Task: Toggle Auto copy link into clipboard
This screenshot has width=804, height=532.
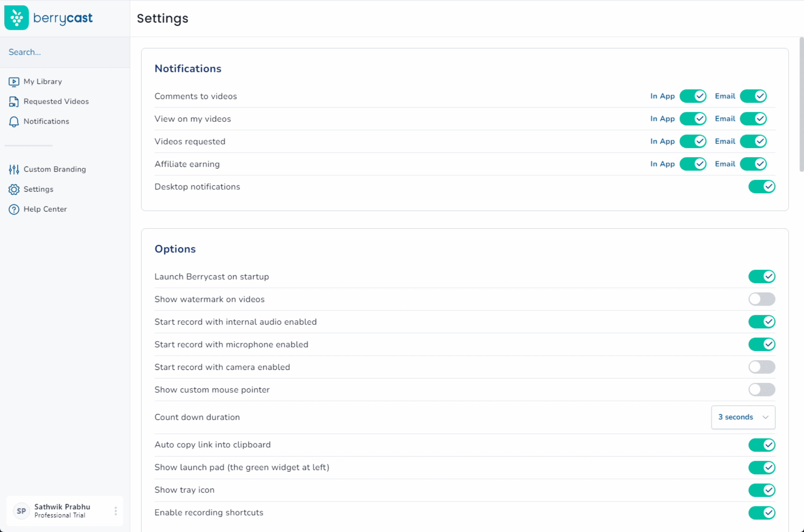Action: coord(762,445)
